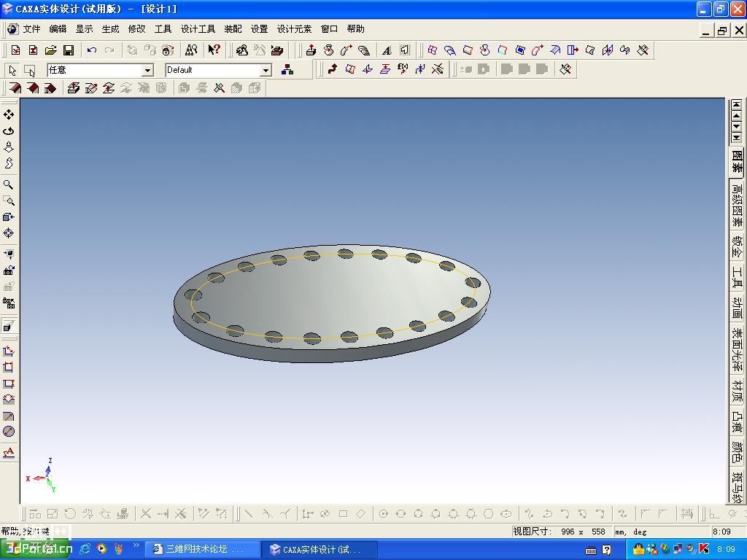Select the arrow pointer selection tool
Image resolution: width=747 pixels, height=560 pixels.
(12, 71)
